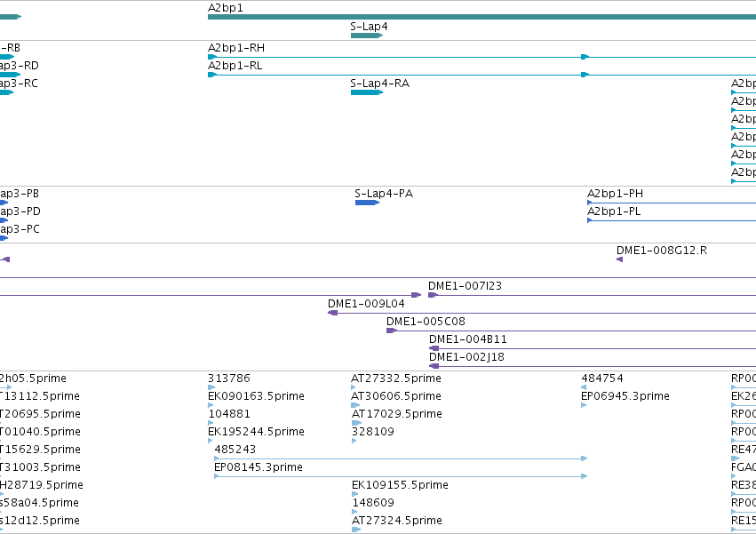Image resolution: width=756 pixels, height=534 pixels.
Task: Select EST T31003.5prime label
Action: (x=40, y=467)
